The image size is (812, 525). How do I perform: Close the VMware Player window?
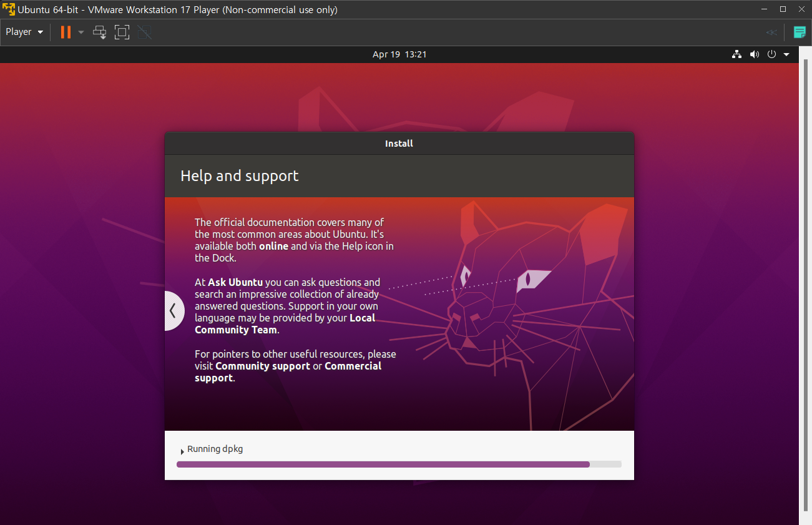pos(801,9)
